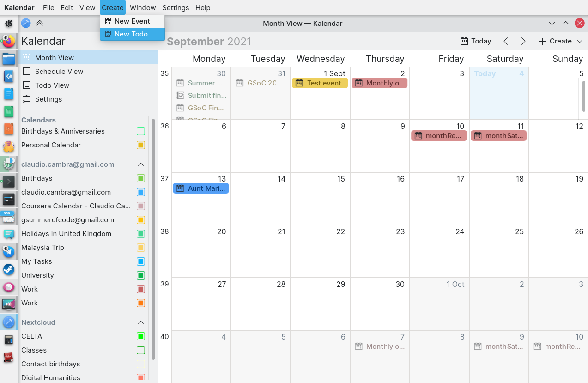Click the calendar icon on Today button

coord(464,41)
